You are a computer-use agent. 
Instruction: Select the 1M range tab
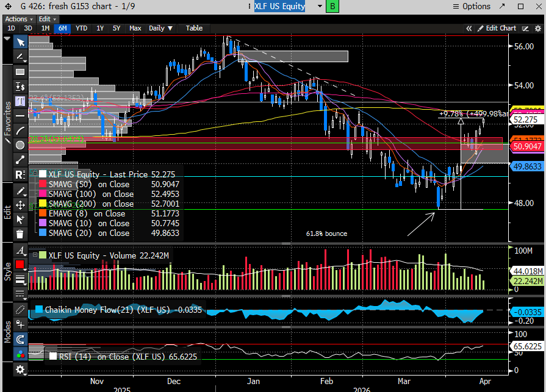45,28
